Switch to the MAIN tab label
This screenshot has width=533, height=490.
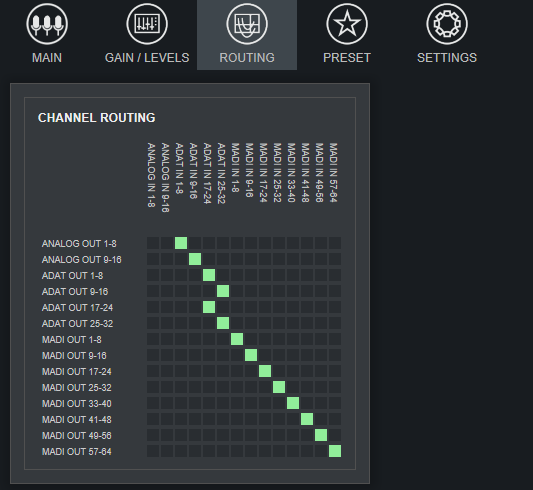[47, 58]
